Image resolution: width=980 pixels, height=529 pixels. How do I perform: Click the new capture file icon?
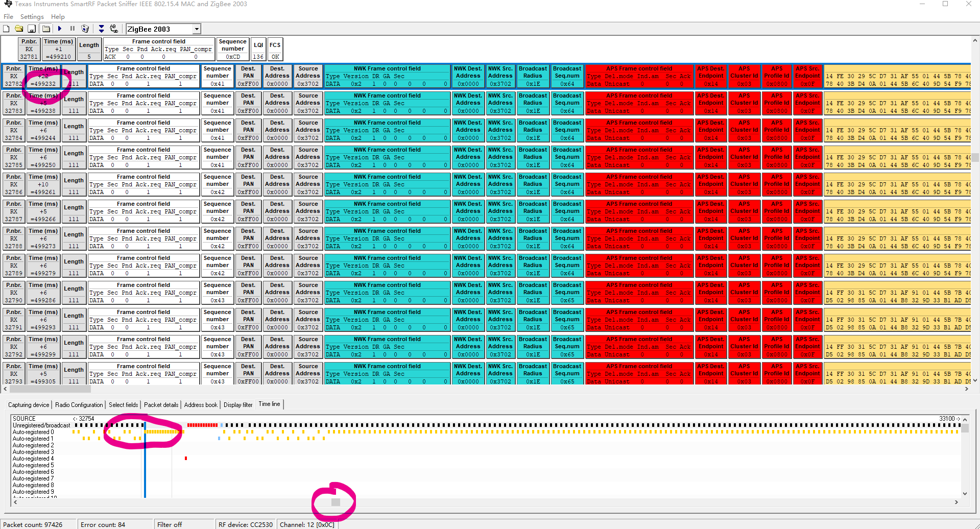(x=6, y=29)
